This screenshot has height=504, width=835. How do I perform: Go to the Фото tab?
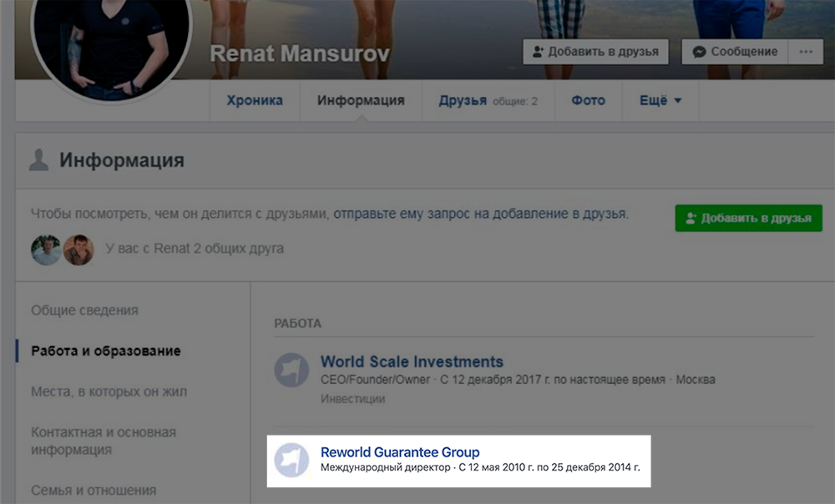[589, 101]
